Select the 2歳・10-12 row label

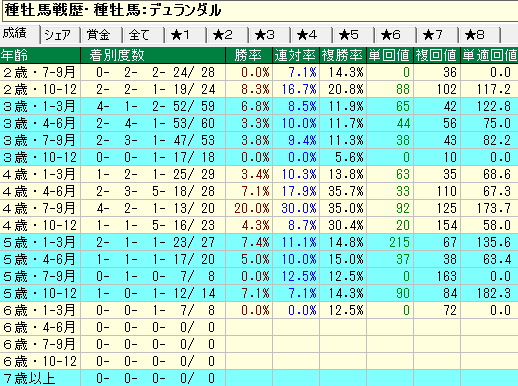click(40, 89)
